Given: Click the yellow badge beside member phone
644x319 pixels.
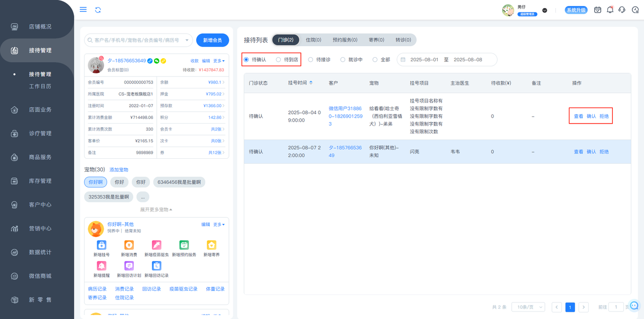Looking at the screenshot, I should coord(163,61).
